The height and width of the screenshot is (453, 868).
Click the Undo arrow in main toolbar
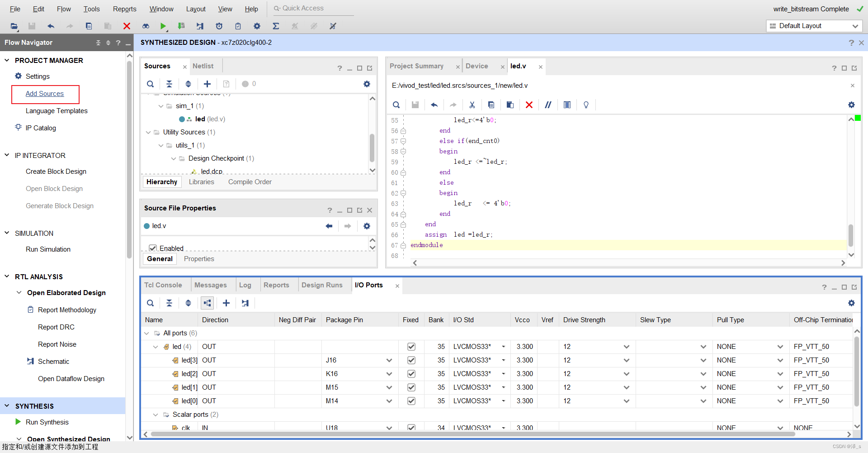click(51, 26)
